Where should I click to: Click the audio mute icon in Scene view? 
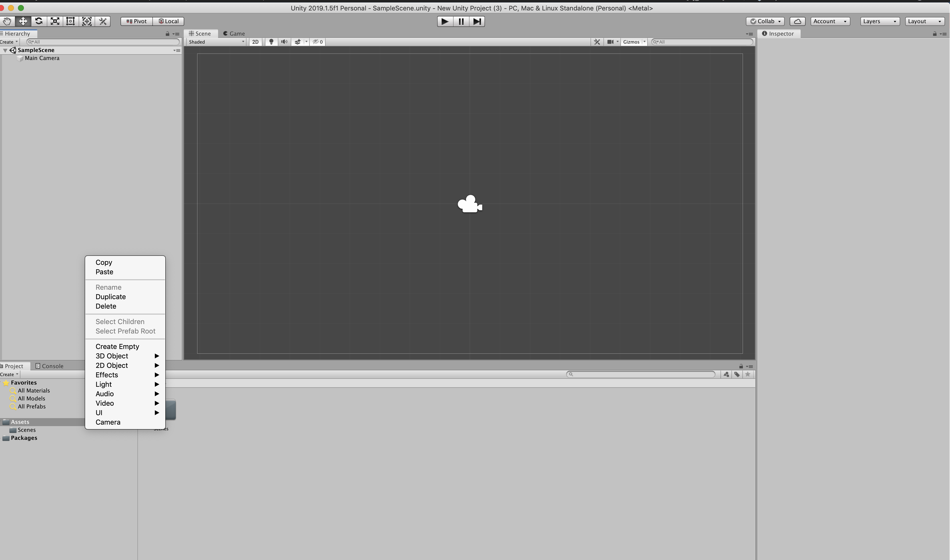click(285, 42)
